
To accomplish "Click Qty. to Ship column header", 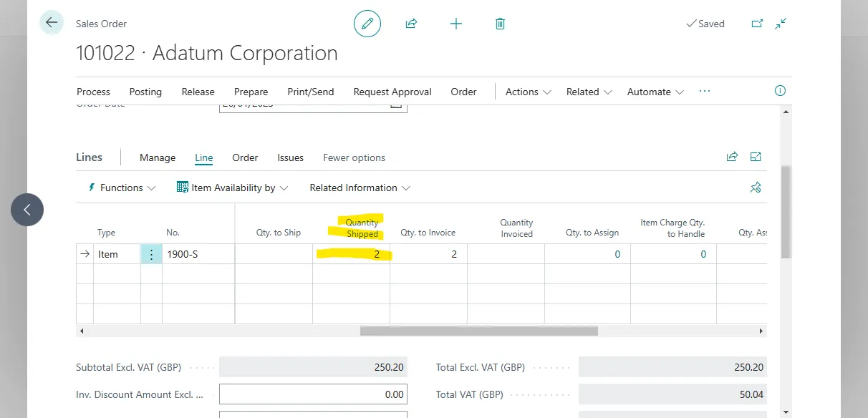I will tap(279, 233).
